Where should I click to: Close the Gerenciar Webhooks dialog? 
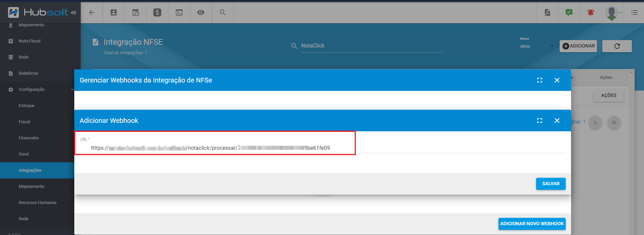pos(557,80)
